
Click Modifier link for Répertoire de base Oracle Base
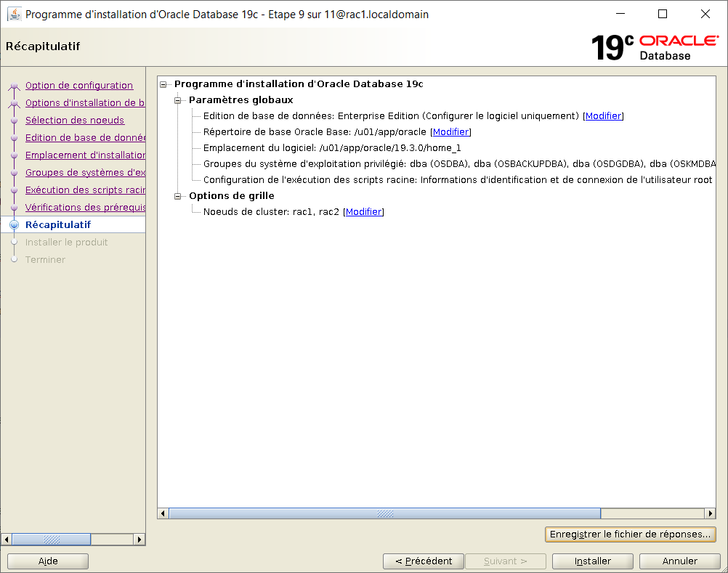pos(450,131)
